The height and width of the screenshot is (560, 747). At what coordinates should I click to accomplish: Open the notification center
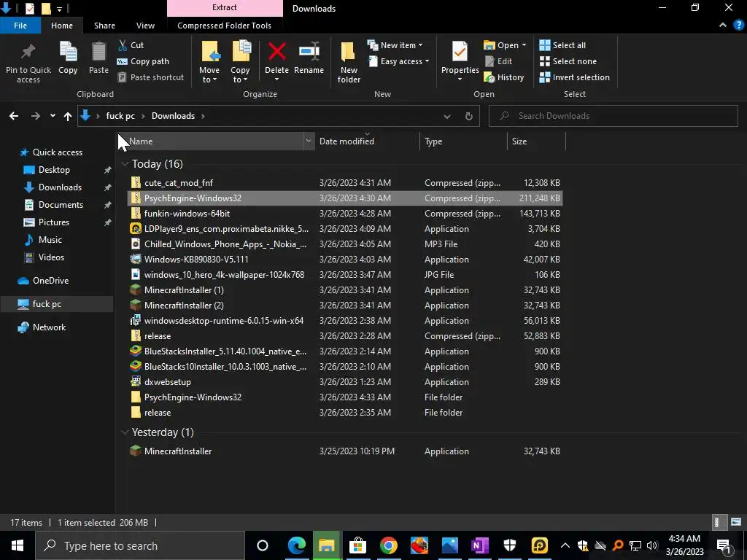(x=724, y=545)
